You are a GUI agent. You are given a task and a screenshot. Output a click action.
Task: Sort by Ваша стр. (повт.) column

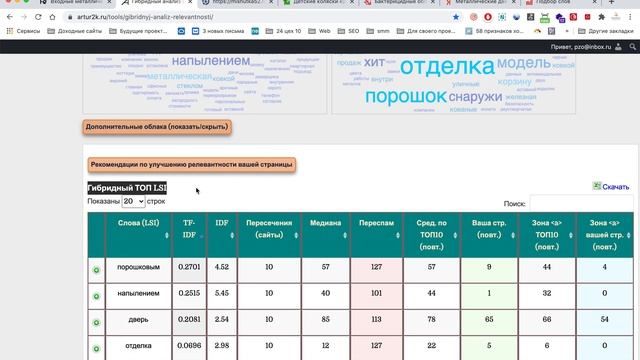click(x=489, y=235)
